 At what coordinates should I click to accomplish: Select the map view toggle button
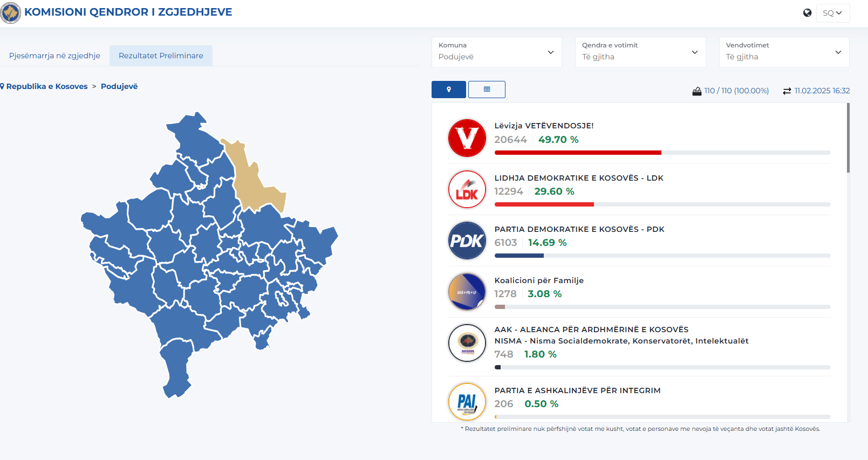coord(449,90)
